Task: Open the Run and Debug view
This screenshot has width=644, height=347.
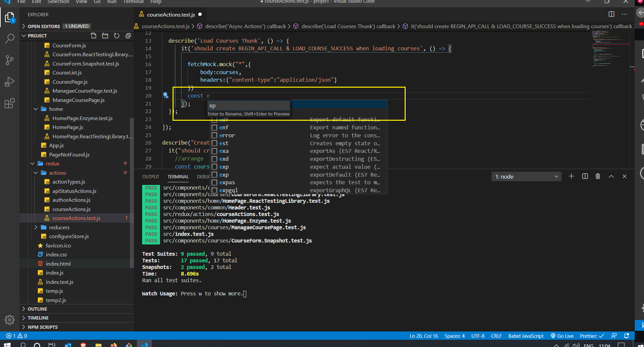Action: pos(10,81)
